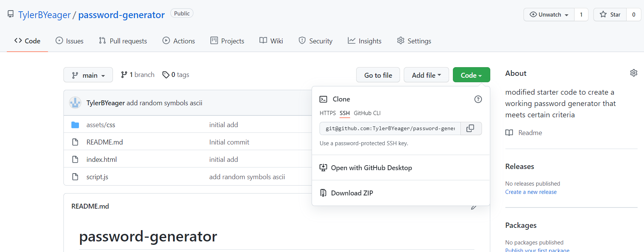Viewport: 644px width, 252px height.
Task: Click the assets/css folder icon
Action: click(x=75, y=125)
